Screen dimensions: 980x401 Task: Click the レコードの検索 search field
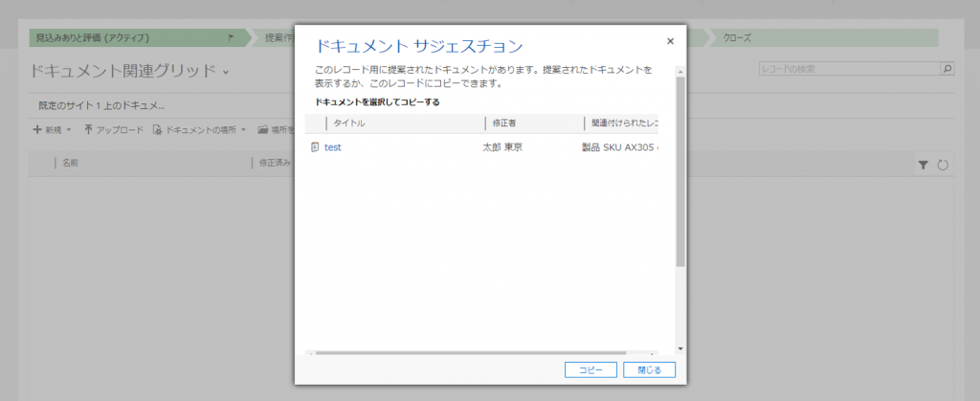pyautogui.click(x=850, y=69)
